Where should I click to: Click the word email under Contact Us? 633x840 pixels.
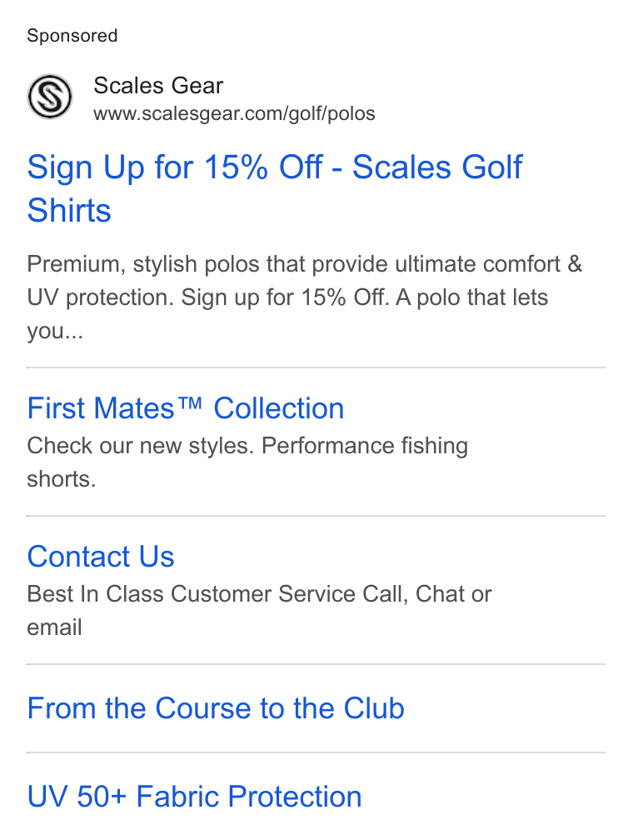54,627
